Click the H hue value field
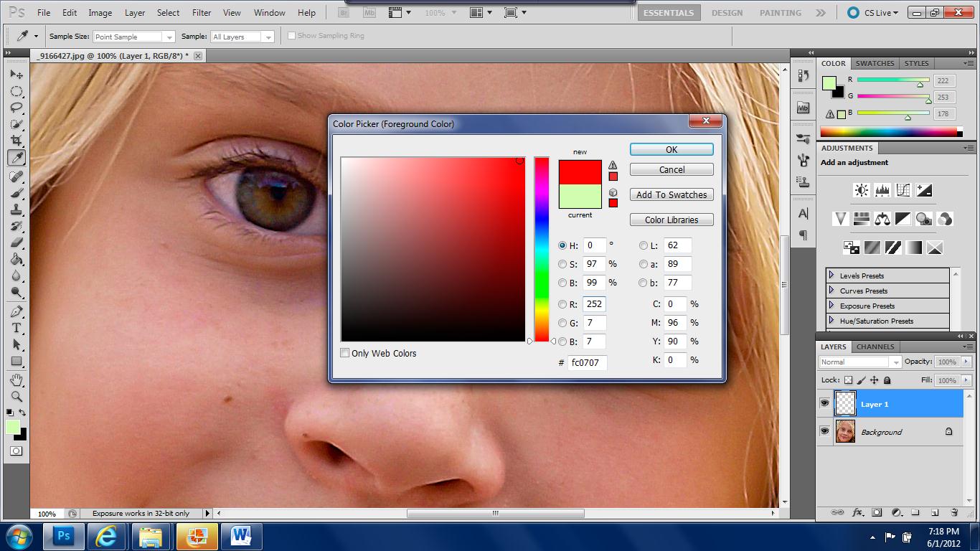Image resolution: width=980 pixels, height=551 pixels. [594, 245]
